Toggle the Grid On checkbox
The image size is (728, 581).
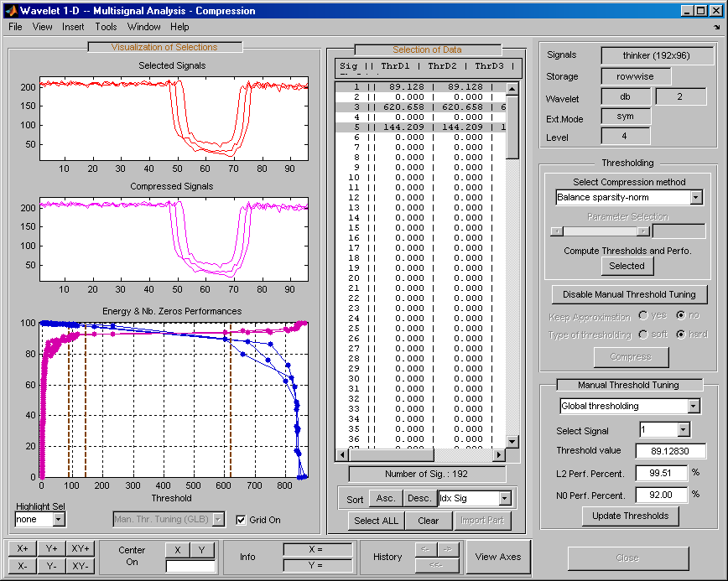[x=242, y=520]
